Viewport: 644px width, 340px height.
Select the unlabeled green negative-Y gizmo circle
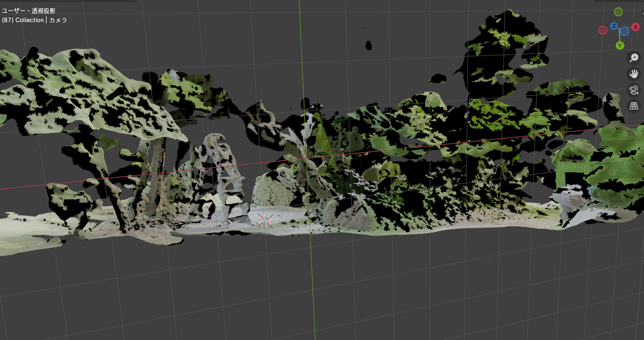[618, 12]
